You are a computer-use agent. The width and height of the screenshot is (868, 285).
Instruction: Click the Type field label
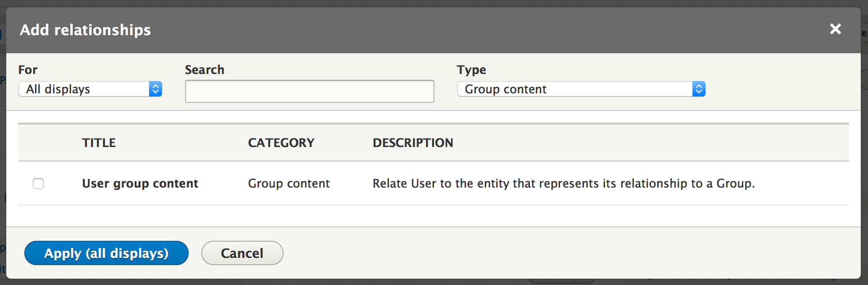coord(471,70)
